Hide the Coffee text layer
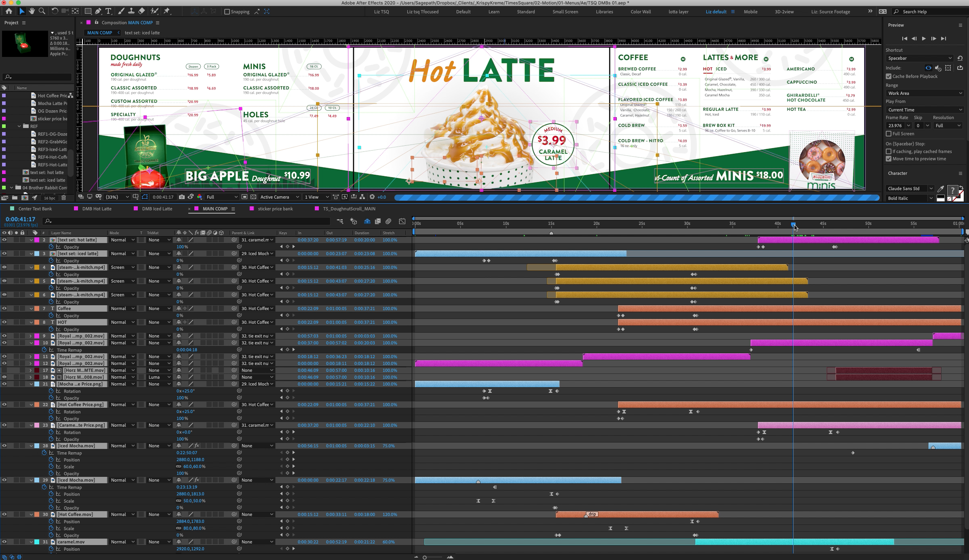The width and height of the screenshot is (969, 560). tap(4, 308)
